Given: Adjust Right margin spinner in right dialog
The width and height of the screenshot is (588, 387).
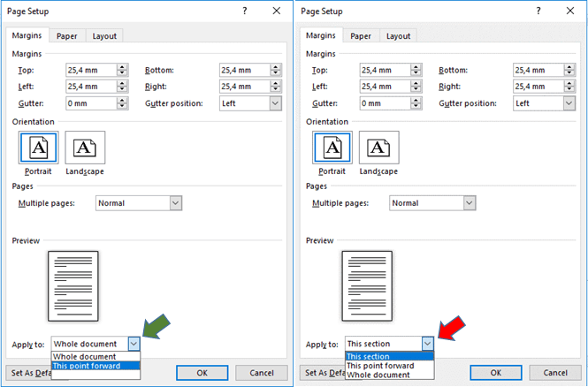Looking at the screenshot, I should coord(569,87).
